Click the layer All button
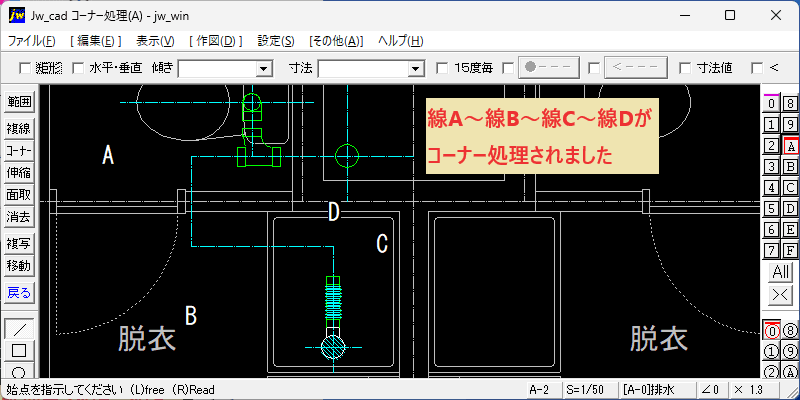Viewport: 800px width, 400px height. click(x=781, y=272)
